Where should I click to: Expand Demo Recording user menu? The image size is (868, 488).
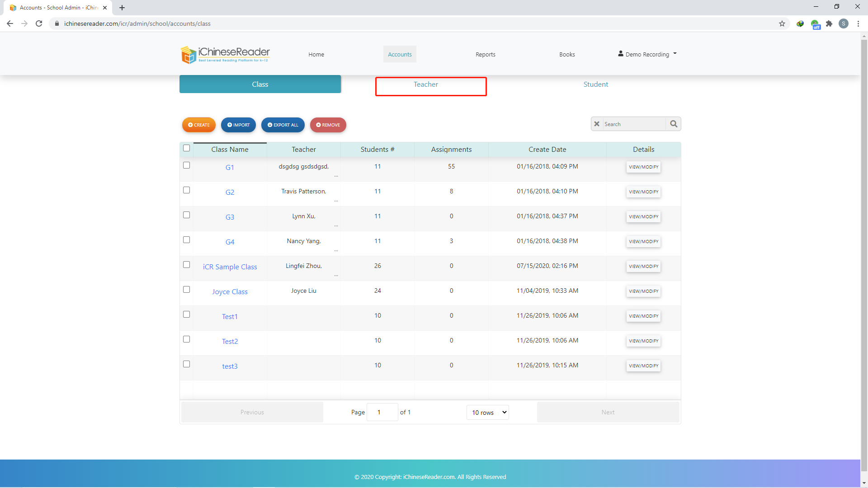click(647, 54)
